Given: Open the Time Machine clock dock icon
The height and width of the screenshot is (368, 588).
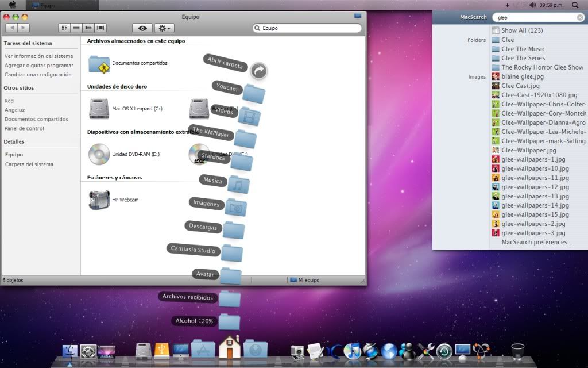Looking at the screenshot, I should point(444,352).
